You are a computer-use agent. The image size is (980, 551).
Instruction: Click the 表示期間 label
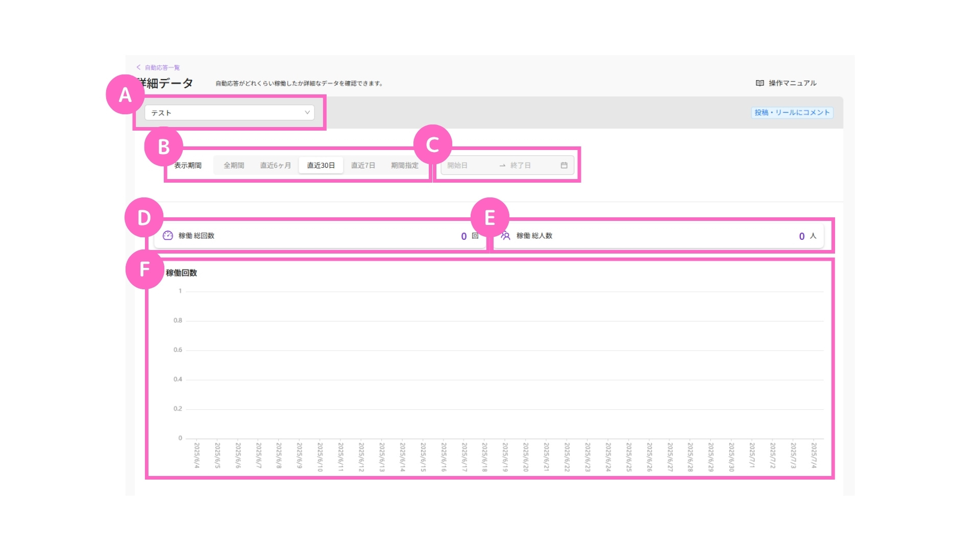coord(188,165)
